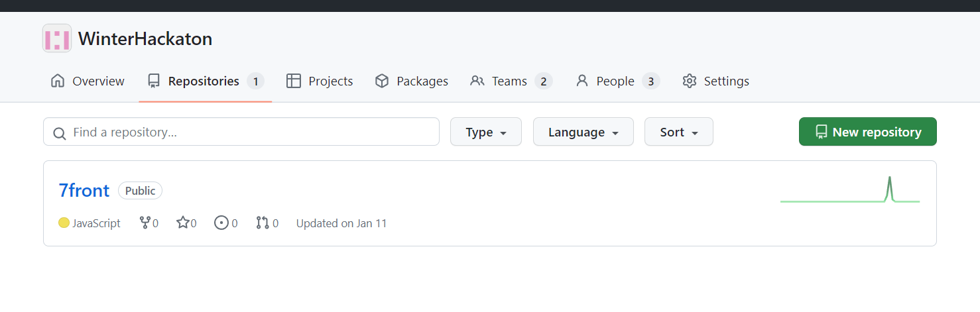The height and width of the screenshot is (312, 980).
Task: Open the WinterHackaton organization name link
Action: [145, 38]
